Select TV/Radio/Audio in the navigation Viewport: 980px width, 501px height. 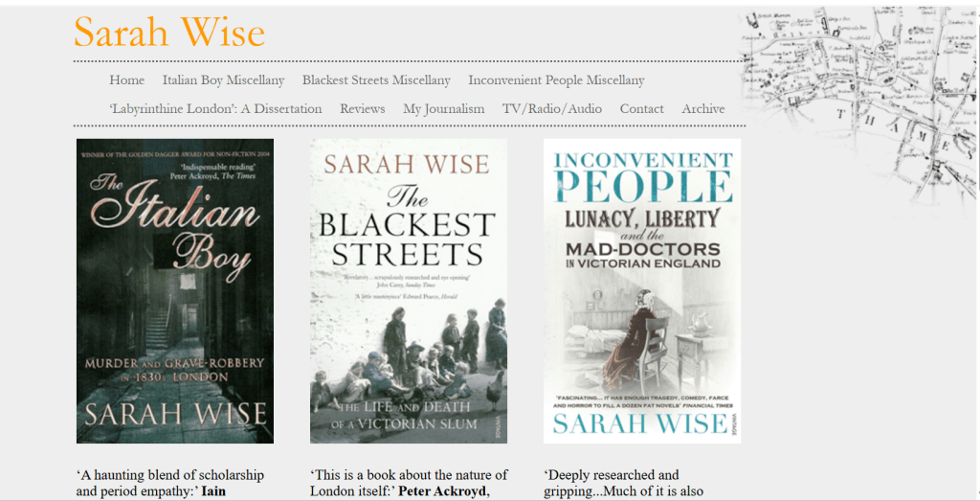coord(552,109)
